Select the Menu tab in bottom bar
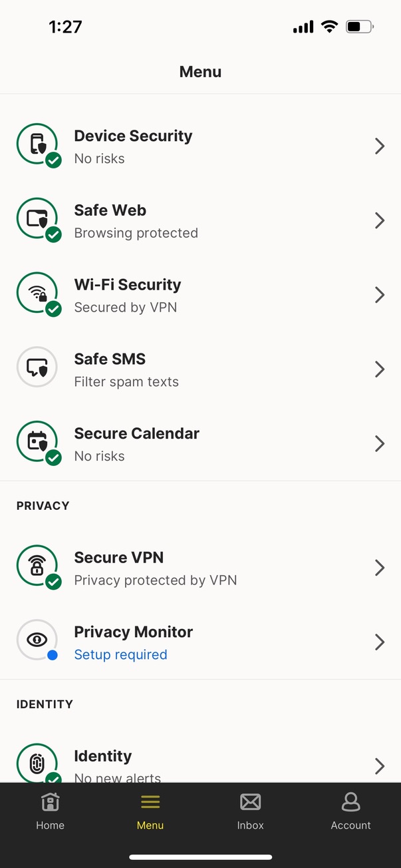401x868 pixels. pyautogui.click(x=150, y=811)
